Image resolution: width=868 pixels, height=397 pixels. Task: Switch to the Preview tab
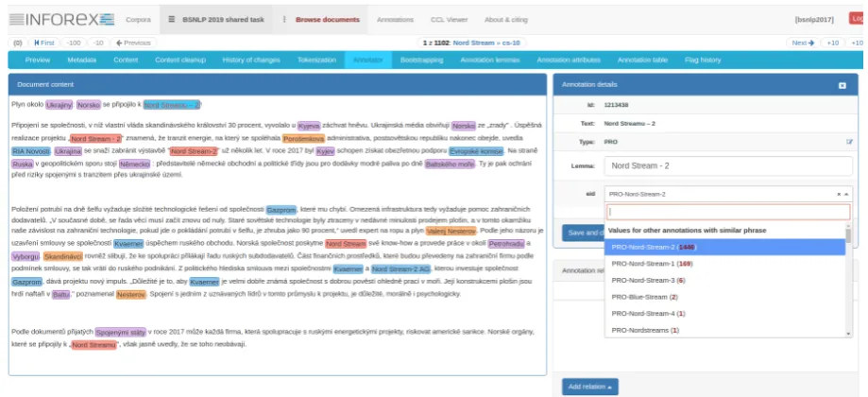click(38, 60)
